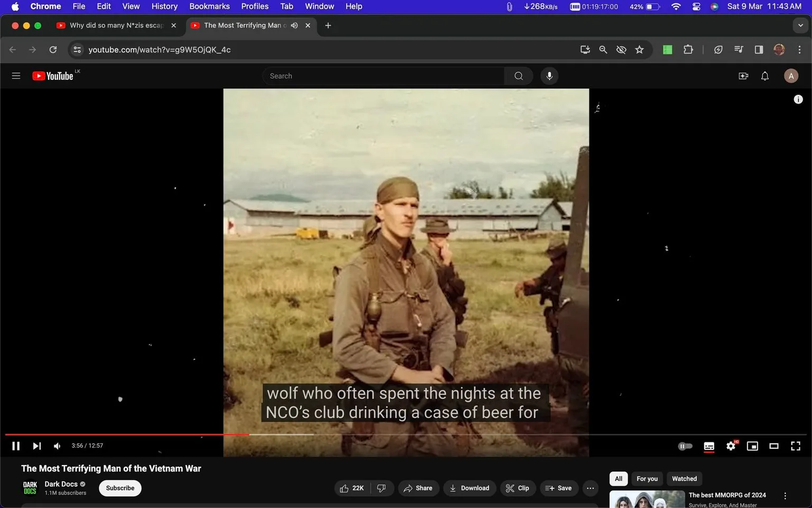Switch to theater mode
This screenshot has width=812, height=508.
click(774, 446)
